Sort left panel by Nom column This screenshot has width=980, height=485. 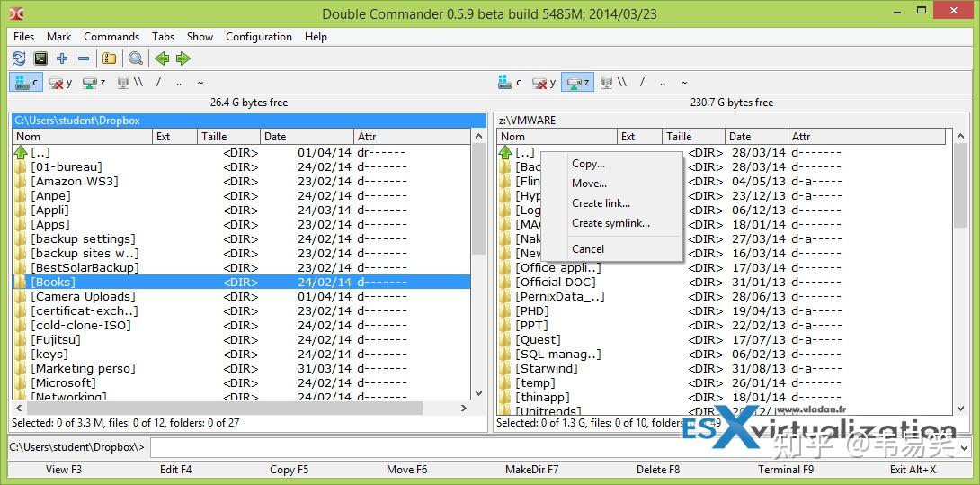pyautogui.click(x=83, y=137)
